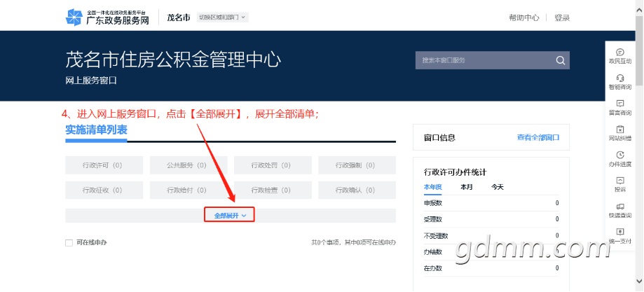
Task: Open 统一支付 sidebar icon
Action: [620, 236]
